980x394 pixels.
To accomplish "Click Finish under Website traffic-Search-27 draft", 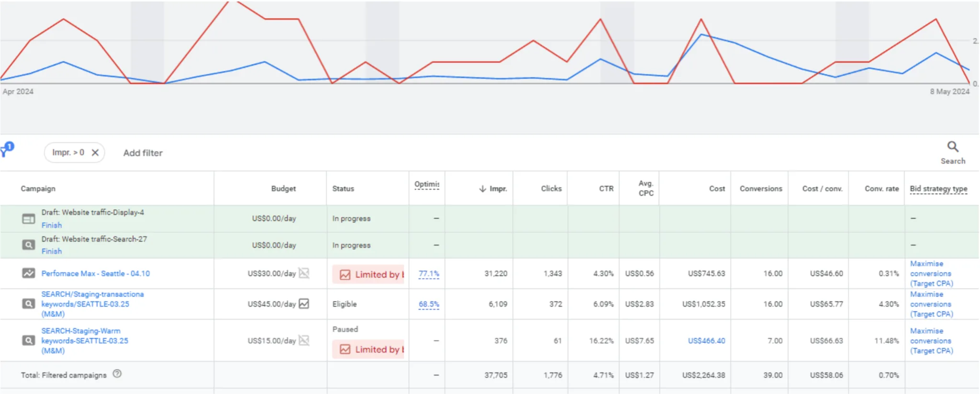I will (51, 251).
